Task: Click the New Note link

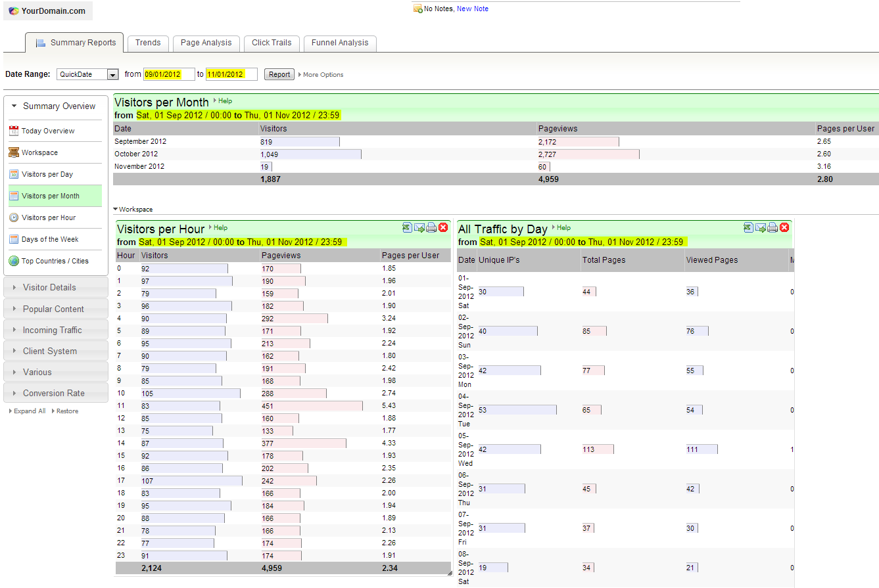Action: (x=472, y=9)
